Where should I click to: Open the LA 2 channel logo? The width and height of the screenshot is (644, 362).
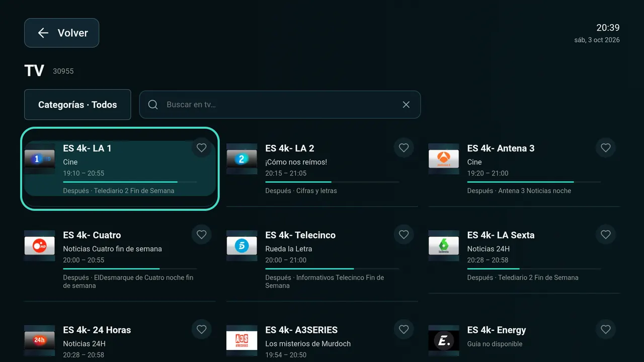click(x=242, y=159)
